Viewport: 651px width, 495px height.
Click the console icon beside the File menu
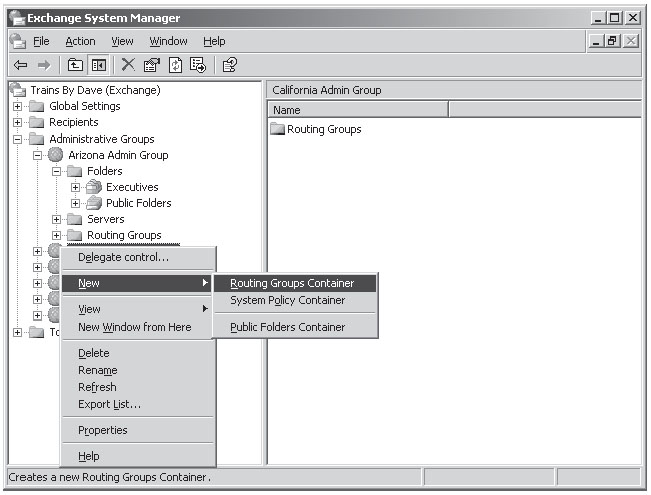pos(18,41)
